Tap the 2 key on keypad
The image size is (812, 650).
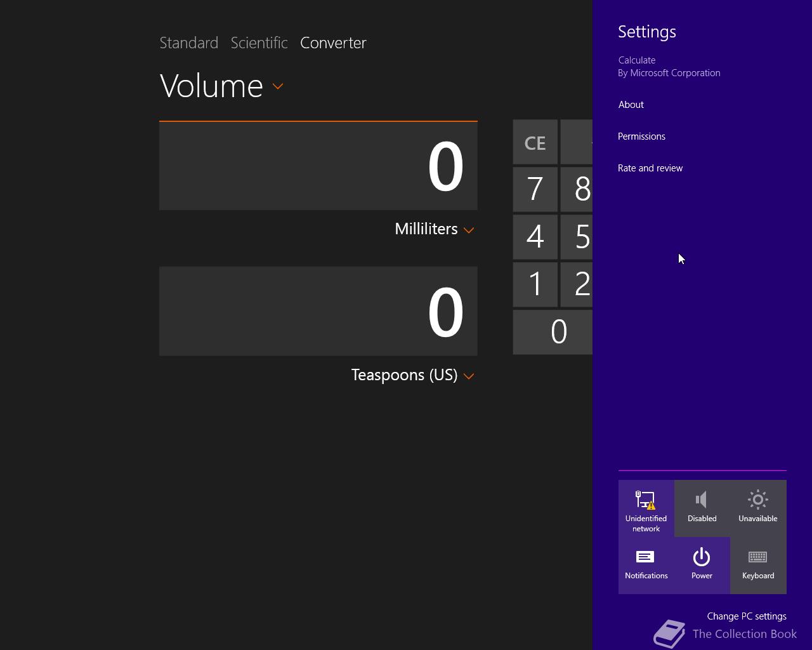[577, 284]
